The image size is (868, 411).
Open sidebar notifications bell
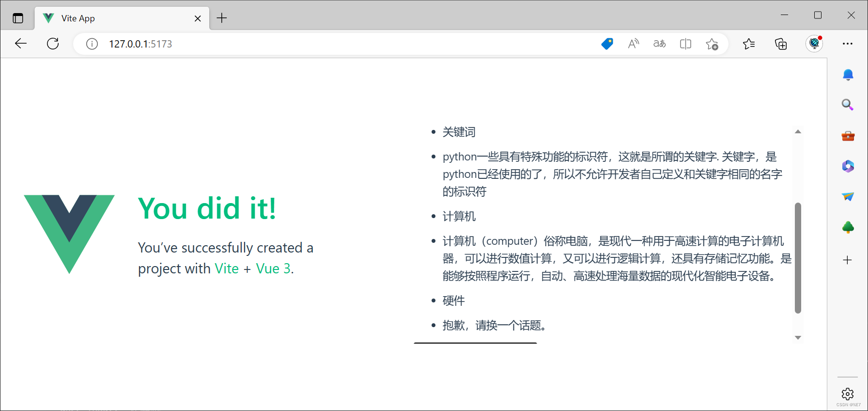tap(848, 75)
